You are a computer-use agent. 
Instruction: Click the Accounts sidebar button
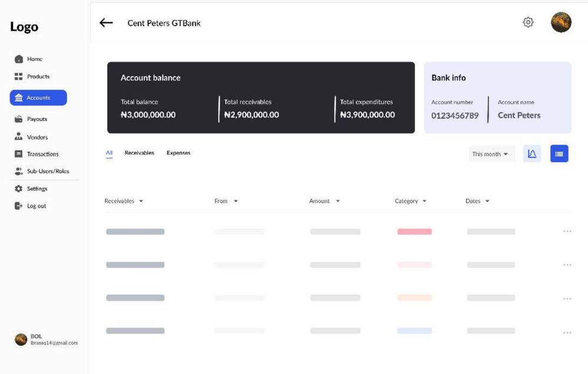[x=38, y=98]
